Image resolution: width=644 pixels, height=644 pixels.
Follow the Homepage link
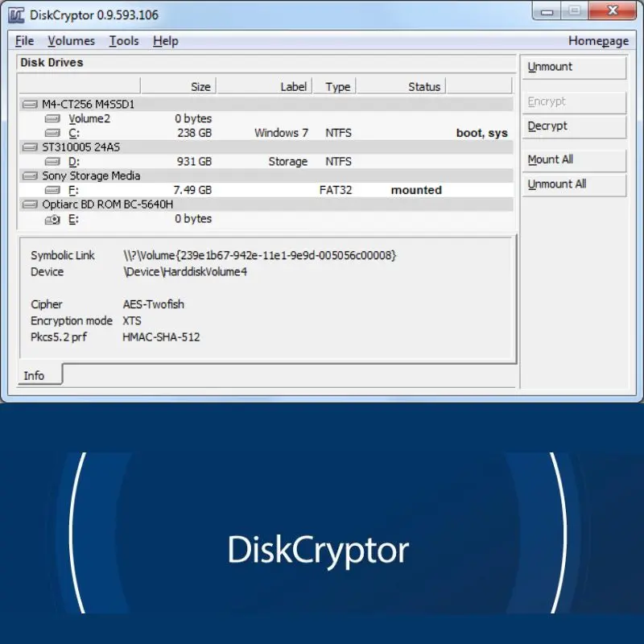click(x=598, y=41)
